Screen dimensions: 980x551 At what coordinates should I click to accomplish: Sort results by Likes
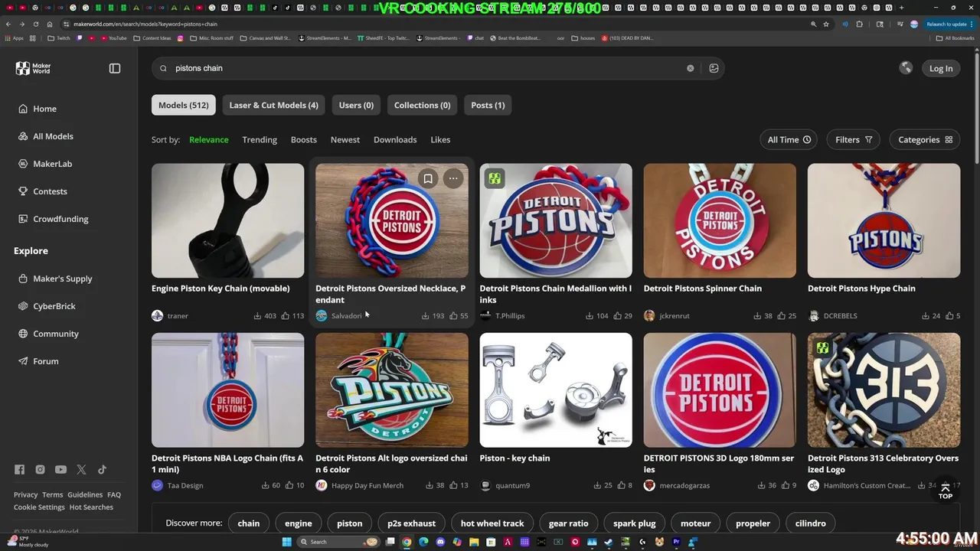[440, 139]
